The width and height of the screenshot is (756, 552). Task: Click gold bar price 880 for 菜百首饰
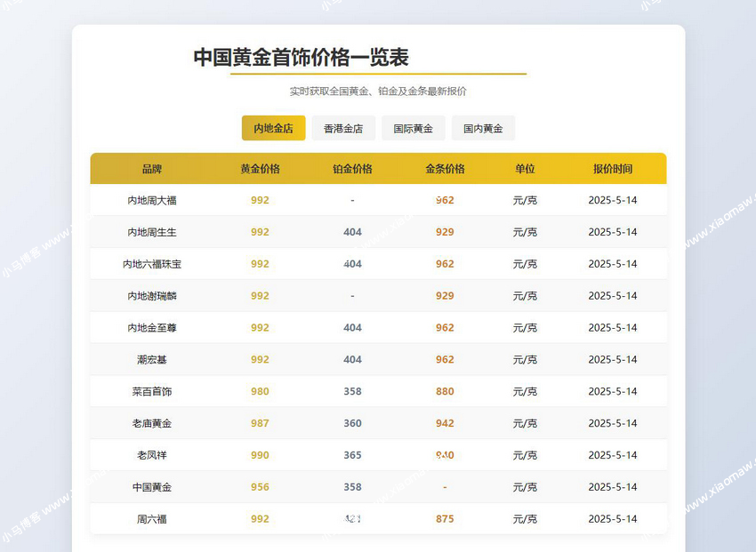pyautogui.click(x=445, y=392)
